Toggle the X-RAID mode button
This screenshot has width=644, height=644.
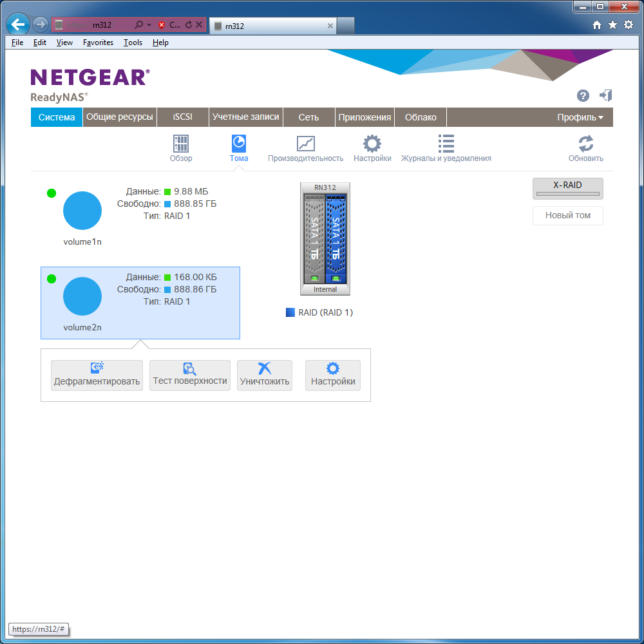[x=567, y=189]
